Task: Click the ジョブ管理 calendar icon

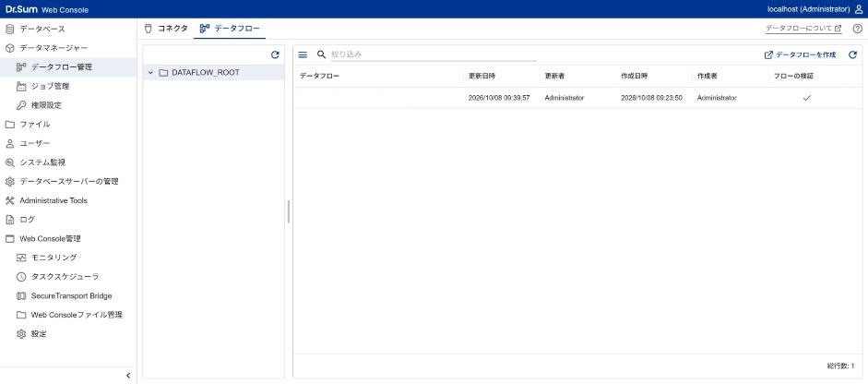Action: [x=21, y=86]
